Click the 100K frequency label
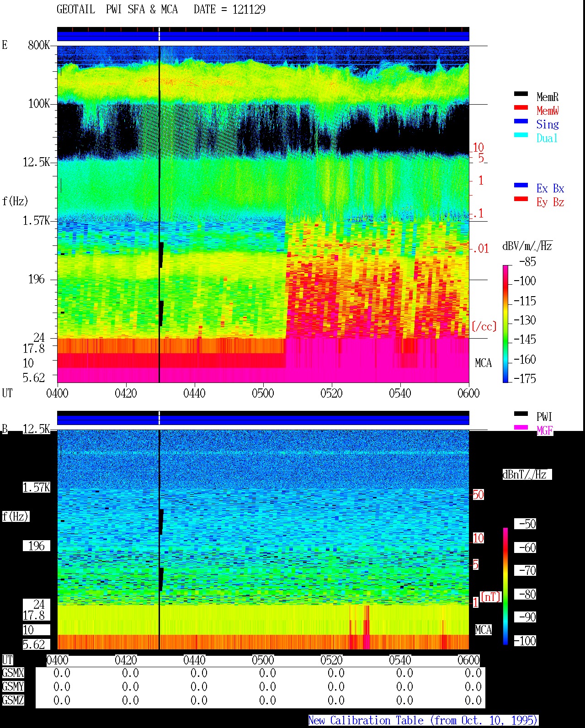 39,104
